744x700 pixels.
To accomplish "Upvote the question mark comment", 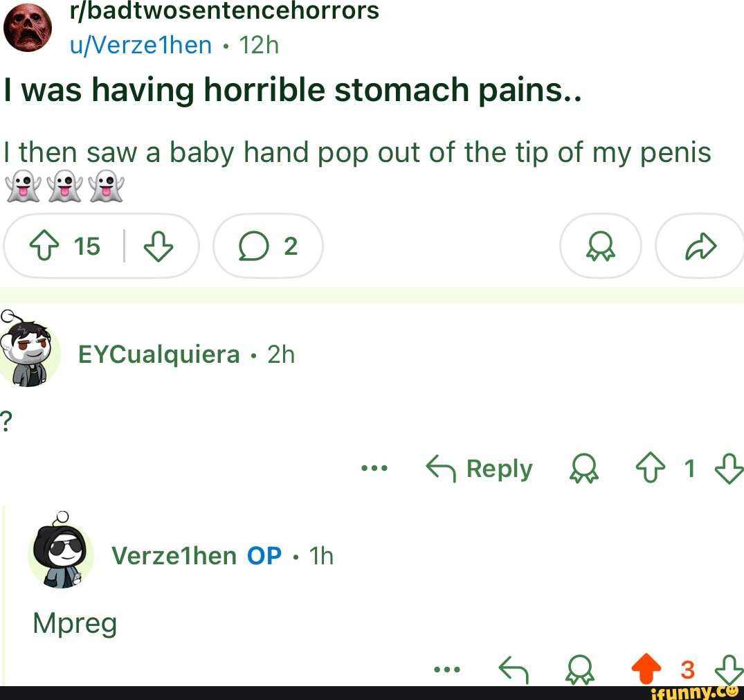I will [649, 468].
